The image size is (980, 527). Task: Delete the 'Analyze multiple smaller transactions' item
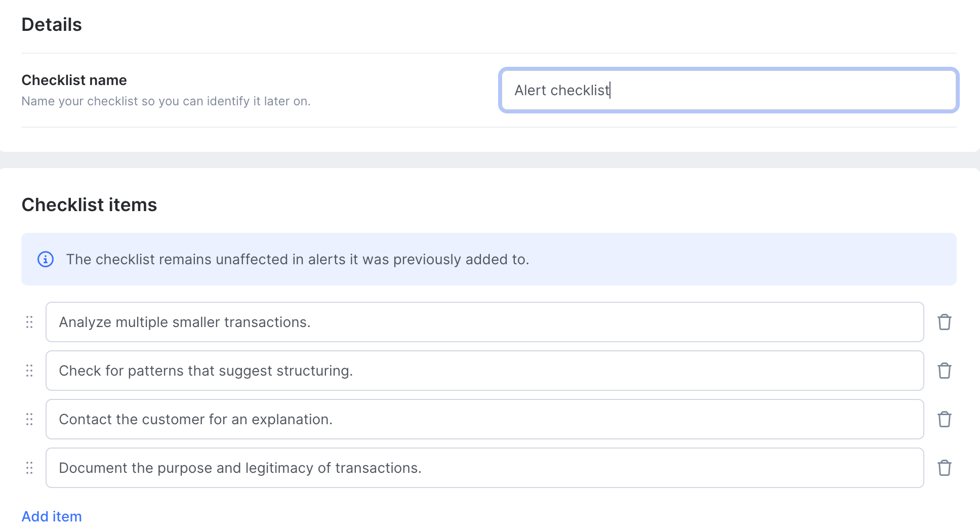point(944,322)
